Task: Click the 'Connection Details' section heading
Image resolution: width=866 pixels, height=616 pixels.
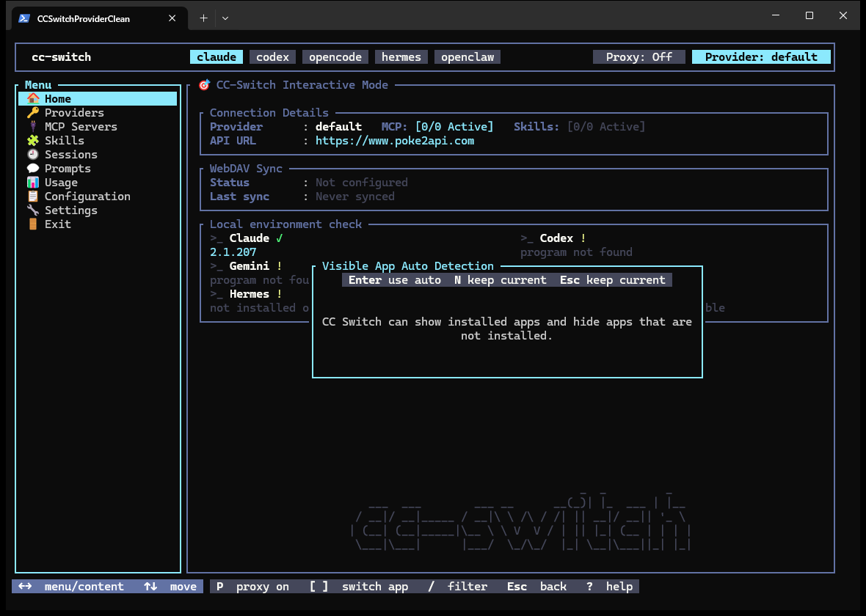Action: pyautogui.click(x=269, y=113)
